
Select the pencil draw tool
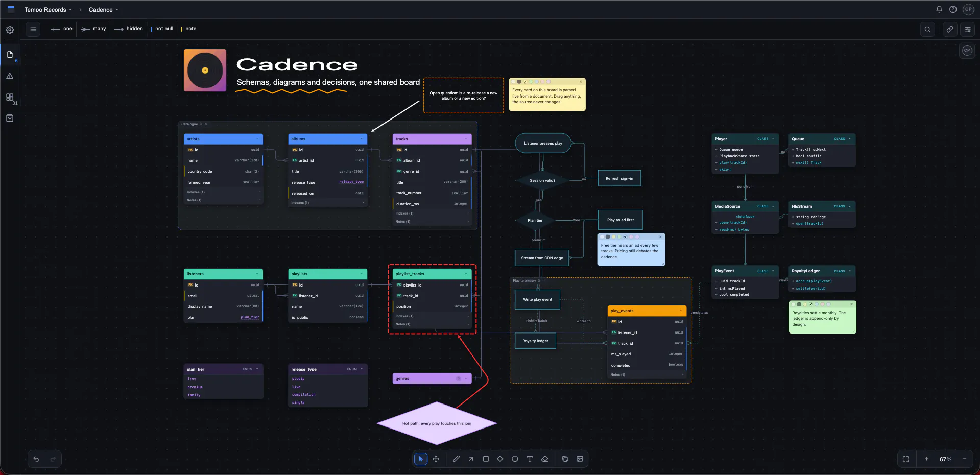tap(456, 459)
